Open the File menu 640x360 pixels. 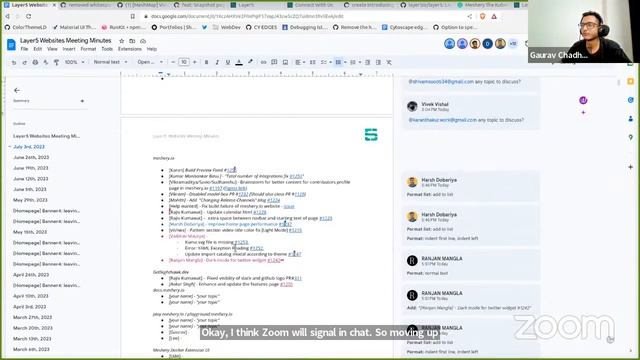coord(24,49)
